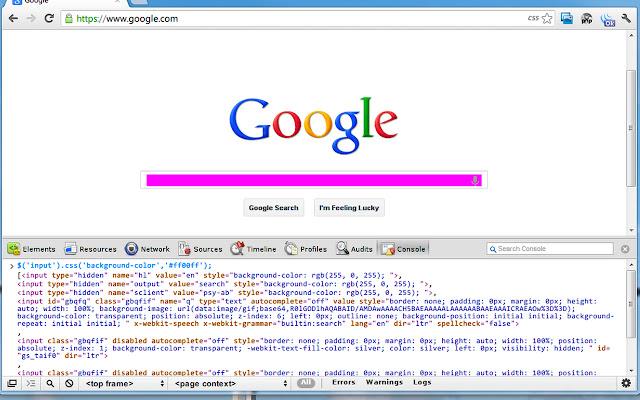This screenshot has width=640, height=400.
Task: Open the wrench settings menu
Action: tap(626, 18)
